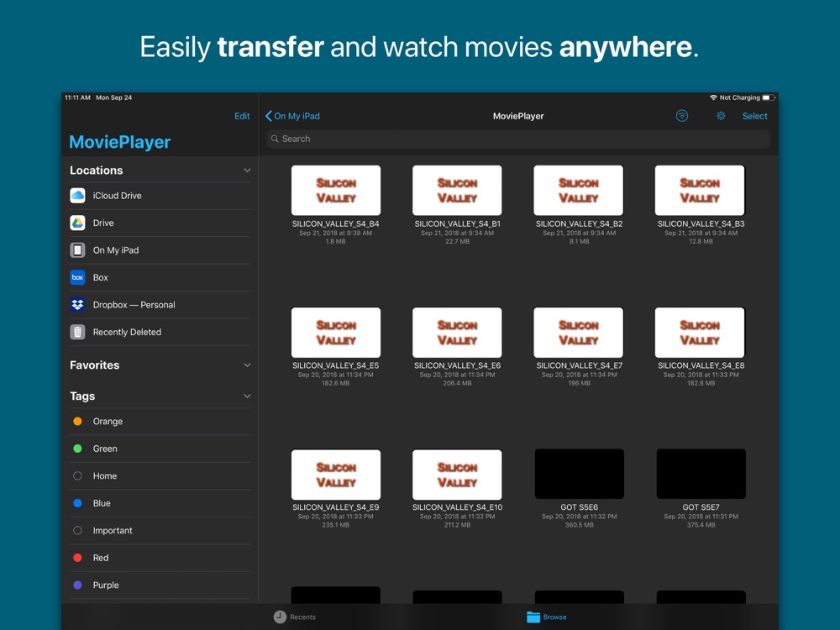This screenshot has height=630, width=840.
Task: Click the 360.5 MB file size text
Action: [x=579, y=525]
